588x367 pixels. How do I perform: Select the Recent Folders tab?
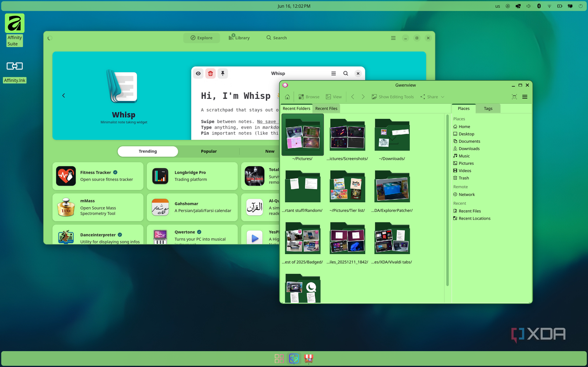click(296, 109)
